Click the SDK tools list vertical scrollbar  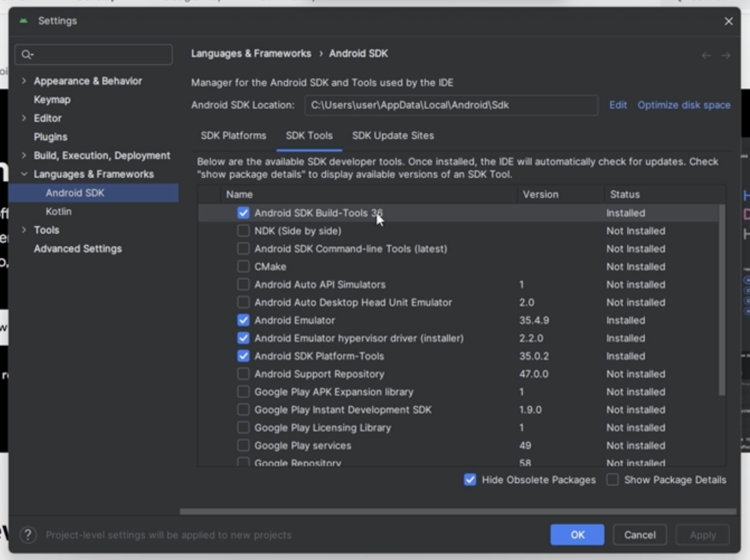click(x=722, y=300)
